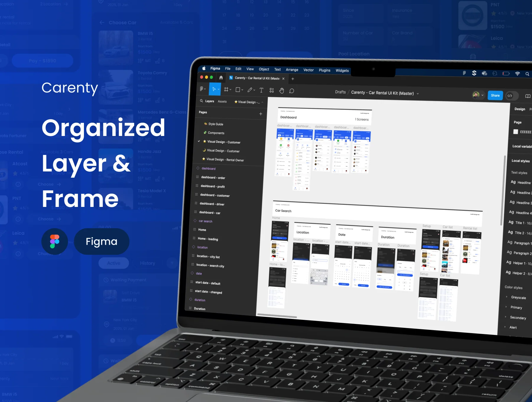Click the battery status icon
Screen dimensions: 532x402
click(x=506, y=73)
